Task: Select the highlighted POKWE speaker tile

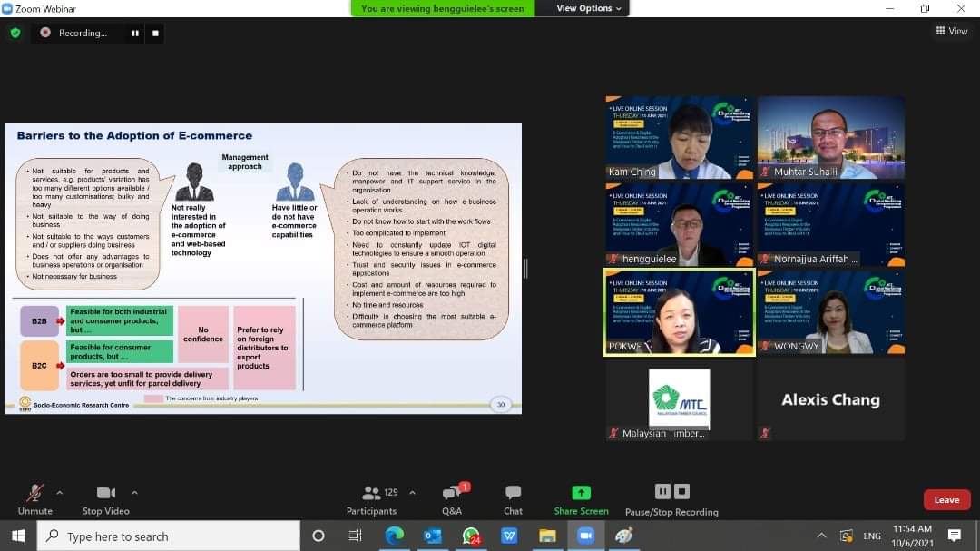Action: (x=680, y=312)
